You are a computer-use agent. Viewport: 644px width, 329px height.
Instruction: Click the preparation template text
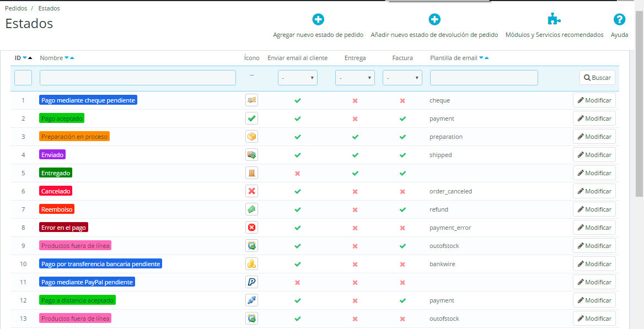pyautogui.click(x=446, y=137)
